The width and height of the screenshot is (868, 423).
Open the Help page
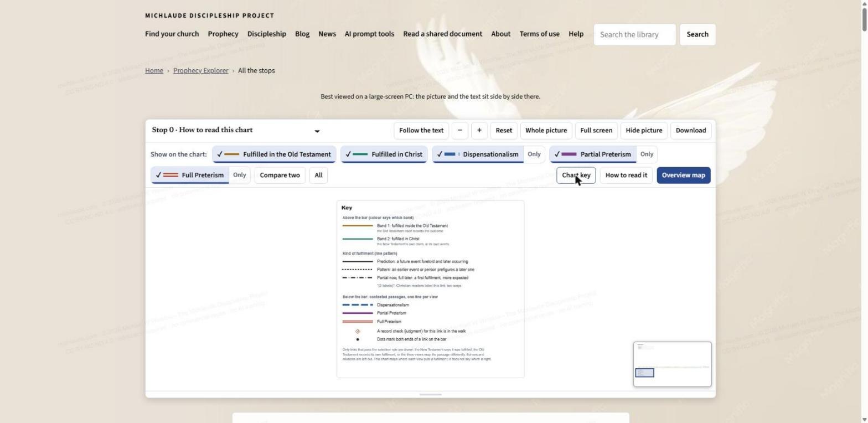[576, 34]
